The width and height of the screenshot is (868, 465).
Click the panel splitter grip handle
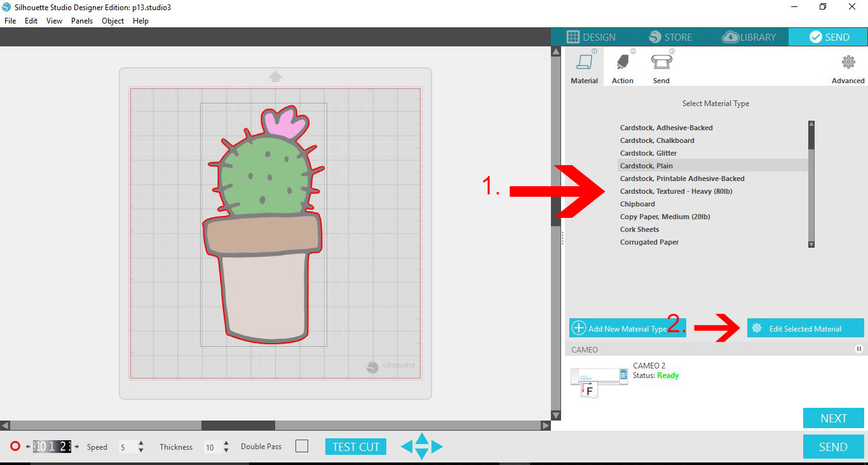coord(562,238)
